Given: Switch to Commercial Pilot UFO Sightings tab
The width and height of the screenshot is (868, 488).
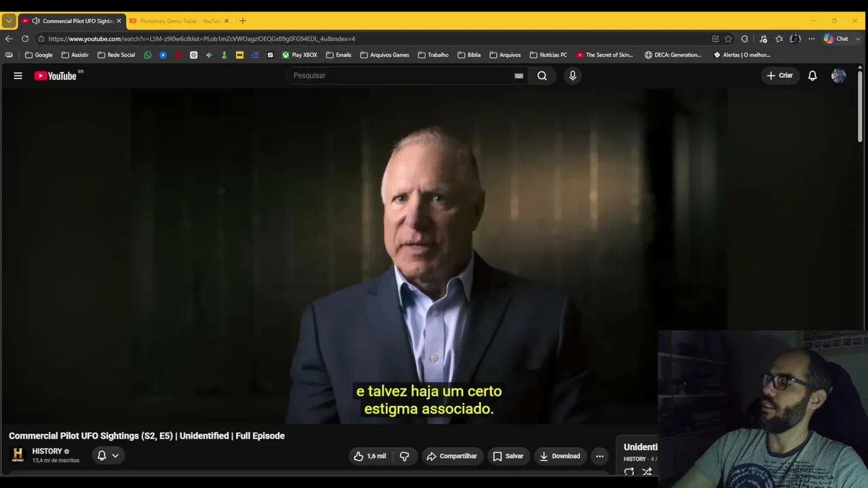Looking at the screenshot, I should pyautogui.click(x=71, y=21).
